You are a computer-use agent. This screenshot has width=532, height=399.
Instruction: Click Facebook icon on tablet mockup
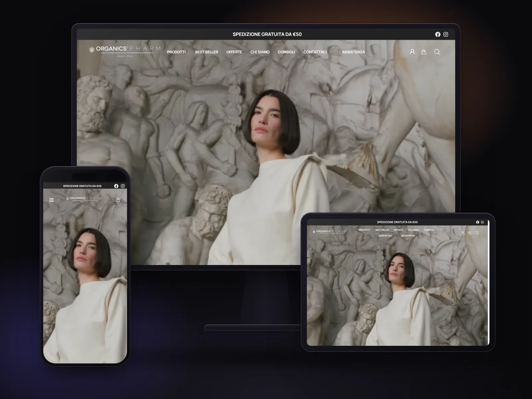pos(478,222)
